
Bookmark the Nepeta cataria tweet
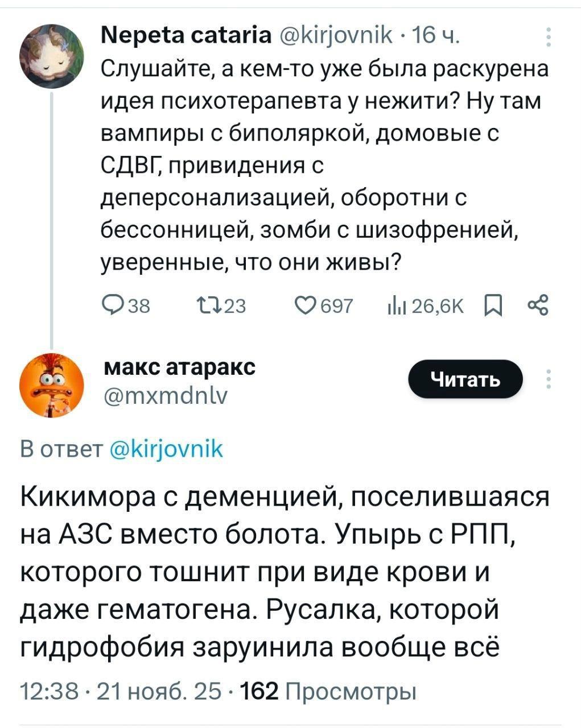(490, 306)
